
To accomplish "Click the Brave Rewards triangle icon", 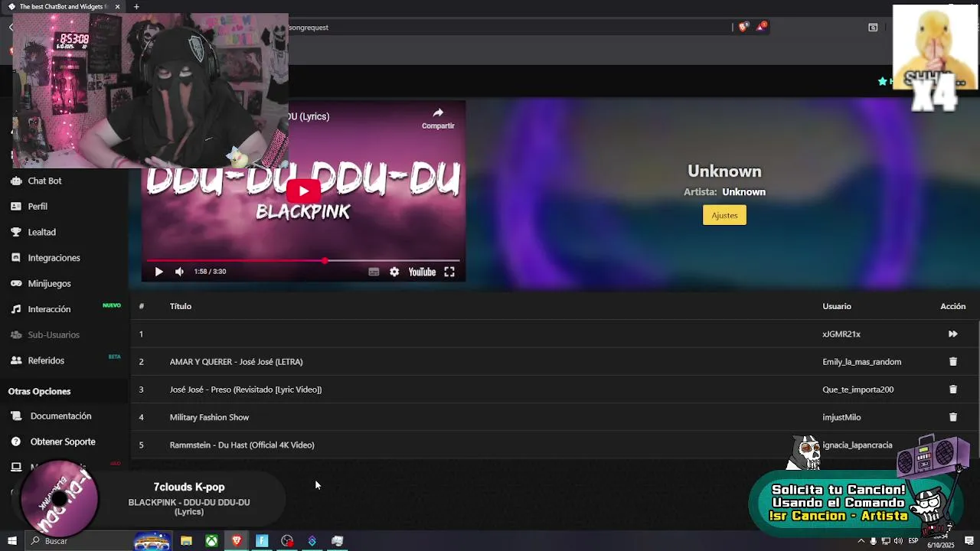I will coord(761,27).
